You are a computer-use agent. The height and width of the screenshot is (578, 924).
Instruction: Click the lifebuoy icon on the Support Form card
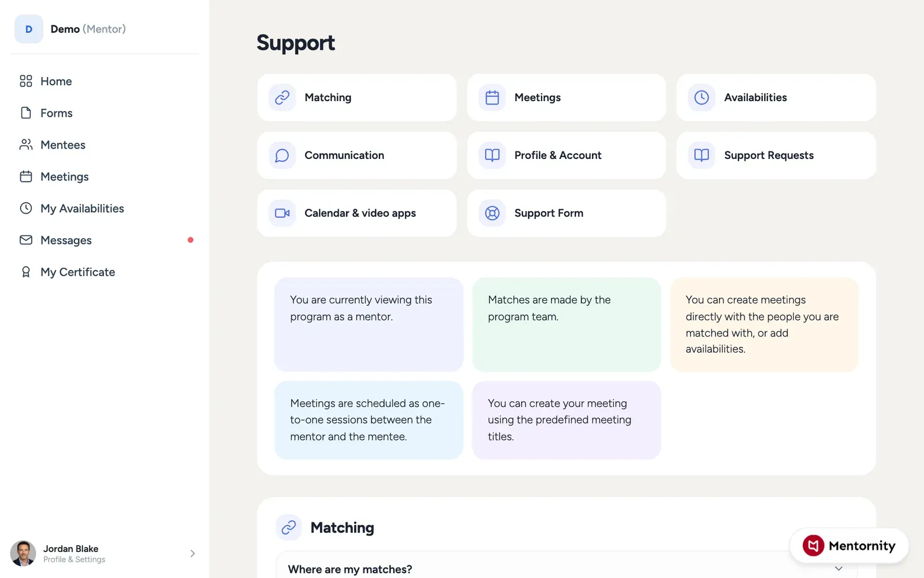[x=492, y=213]
